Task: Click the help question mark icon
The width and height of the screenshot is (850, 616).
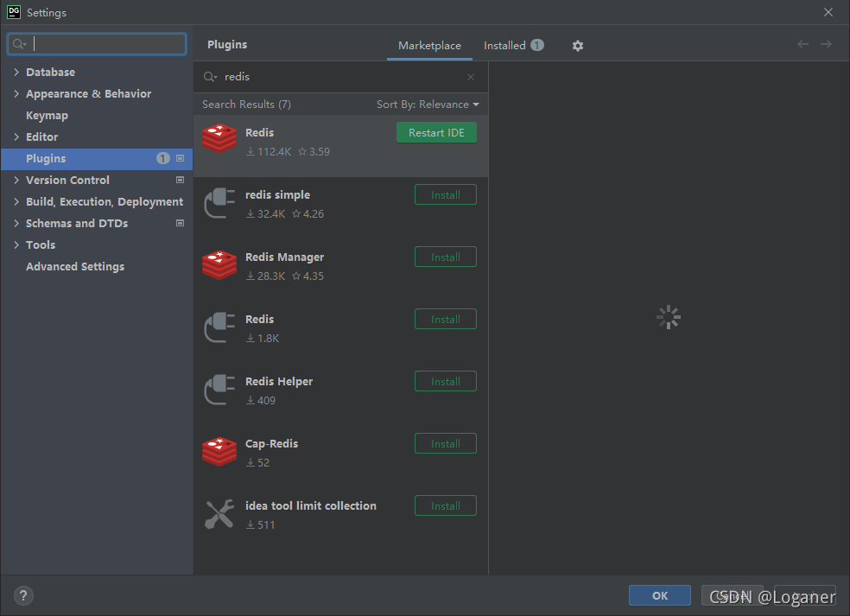Action: 22,595
